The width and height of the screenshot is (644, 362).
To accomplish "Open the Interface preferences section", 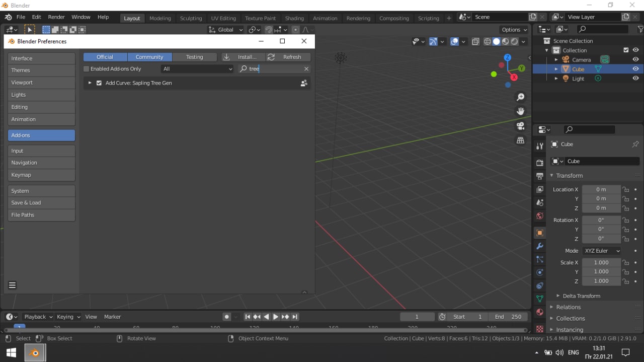I will pyautogui.click(x=41, y=58).
